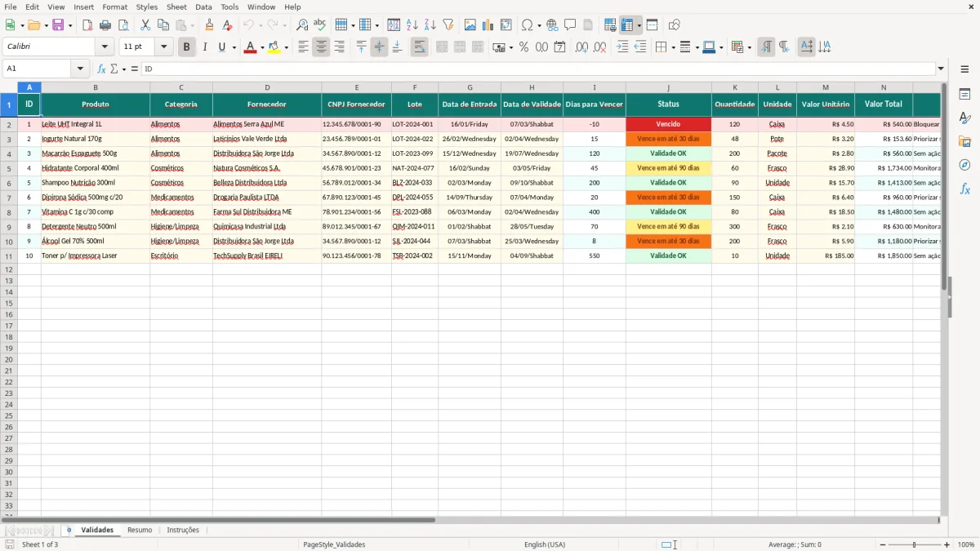Open the Sheet menu
Screen dimensions: 980x551
(x=176, y=7)
